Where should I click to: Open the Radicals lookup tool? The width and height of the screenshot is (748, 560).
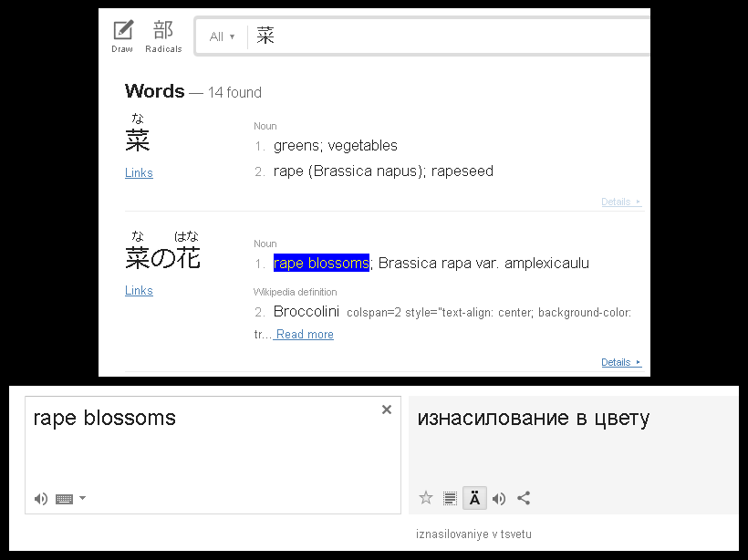coord(163,36)
